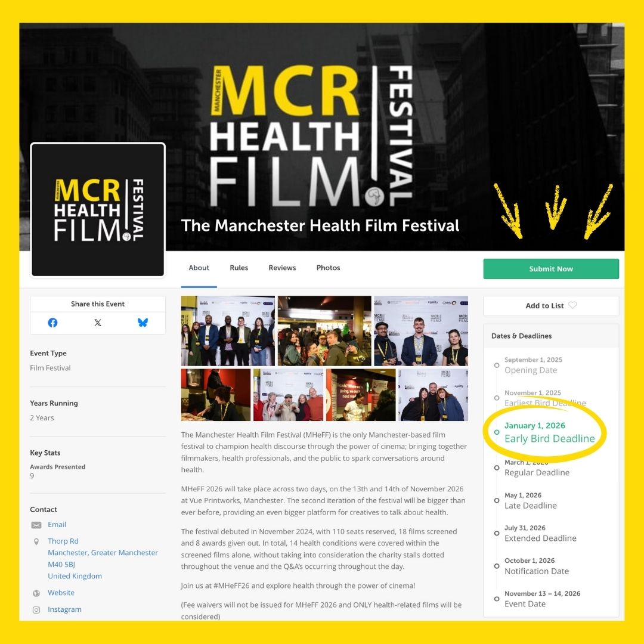The height and width of the screenshot is (644, 644).
Task: Open photo of stall with red poster
Action: 361,395
